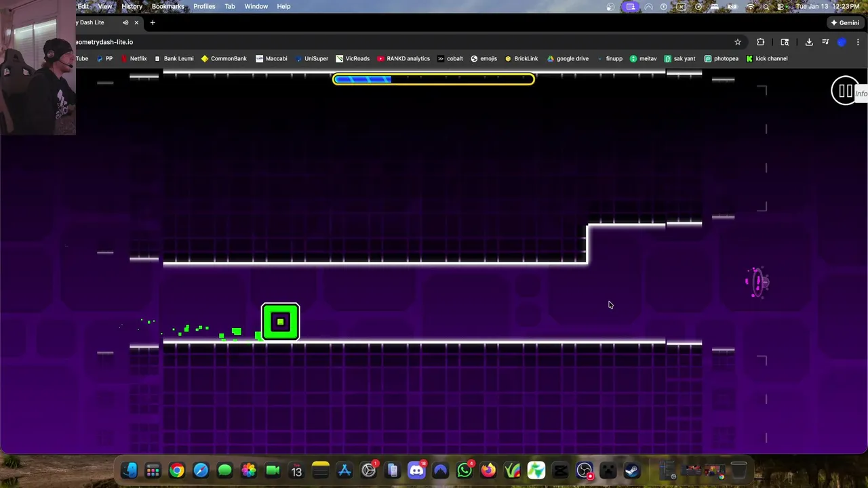This screenshot has width=868, height=488.
Task: Open the CommonBank bookmark
Action: coord(224,59)
